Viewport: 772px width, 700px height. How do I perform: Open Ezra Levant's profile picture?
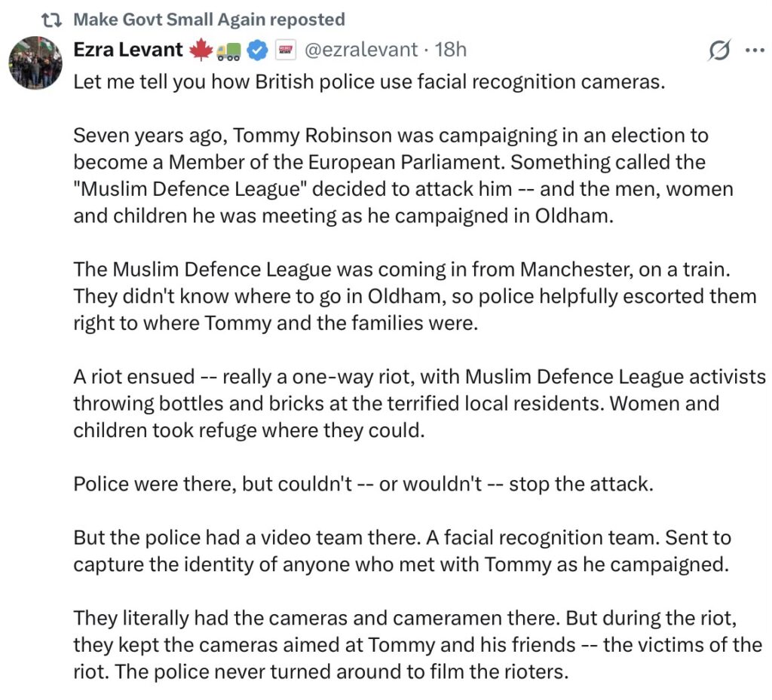click(35, 63)
